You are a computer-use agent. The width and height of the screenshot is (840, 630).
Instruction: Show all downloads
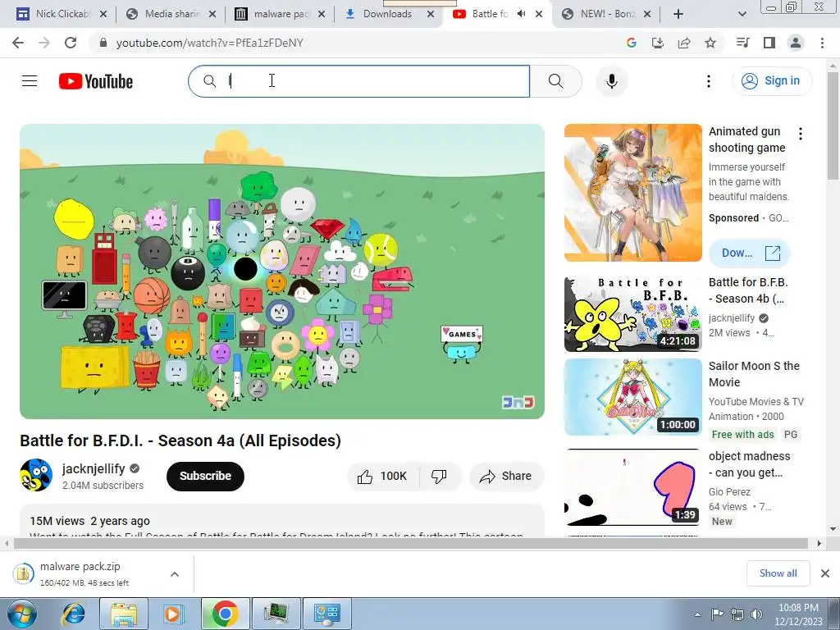coord(778,573)
